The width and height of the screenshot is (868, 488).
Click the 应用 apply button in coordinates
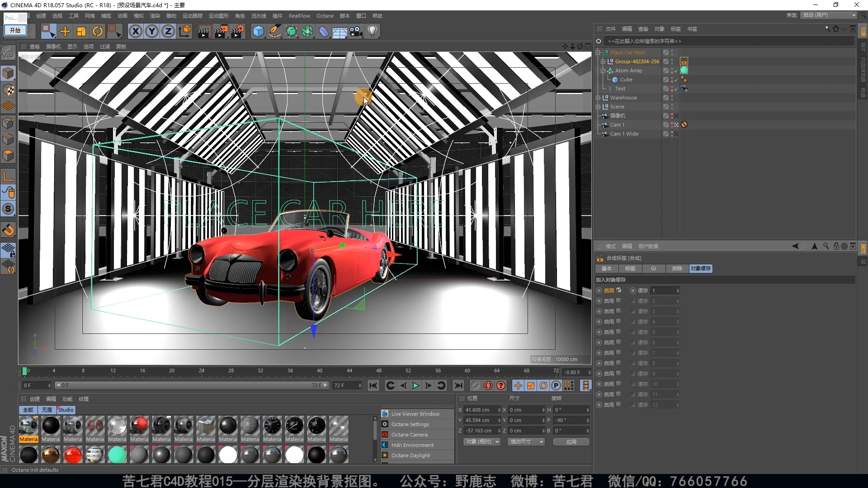click(571, 441)
